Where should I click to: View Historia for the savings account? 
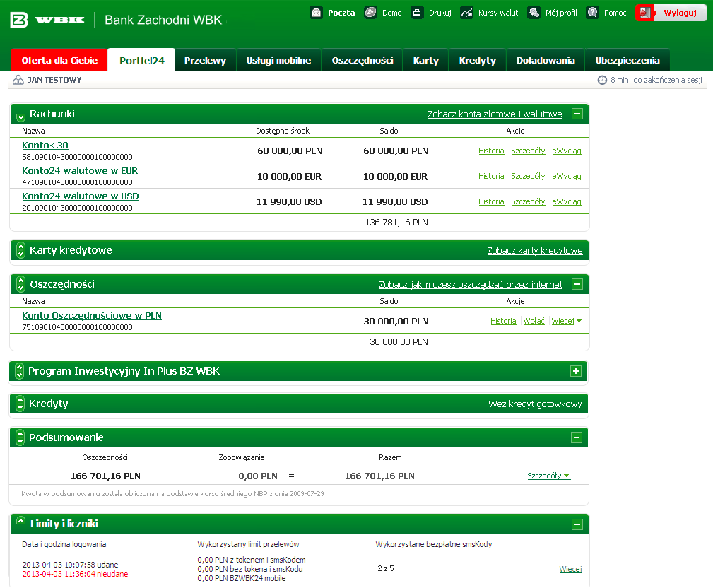pyautogui.click(x=503, y=321)
